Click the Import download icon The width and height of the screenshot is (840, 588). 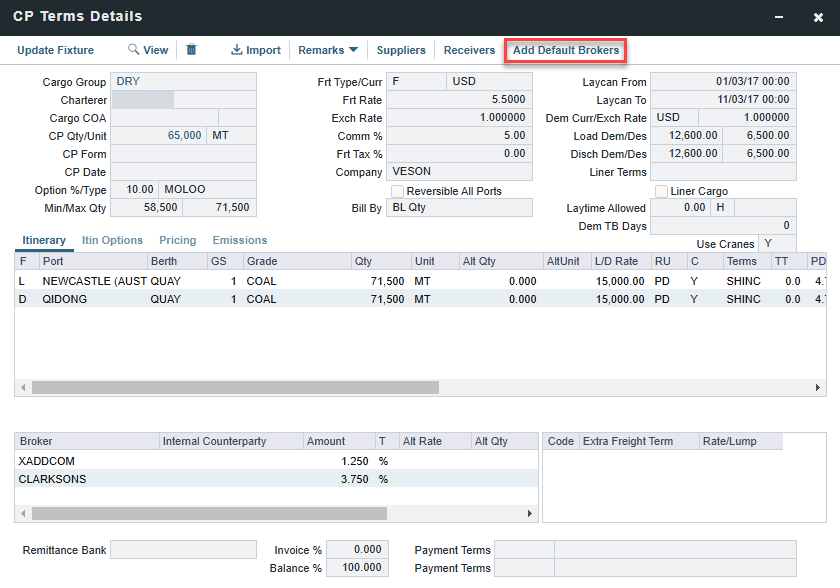click(x=237, y=50)
